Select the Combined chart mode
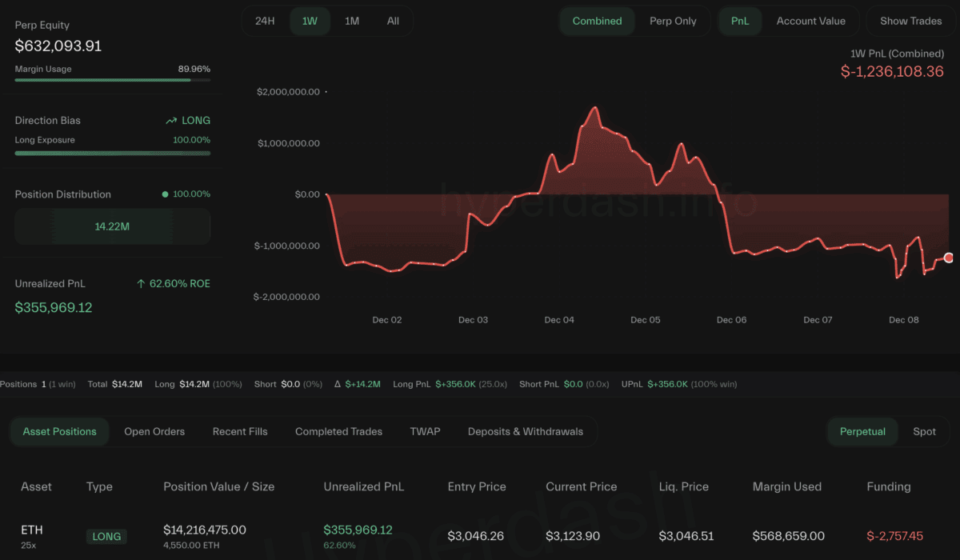960x560 pixels. pyautogui.click(x=597, y=21)
